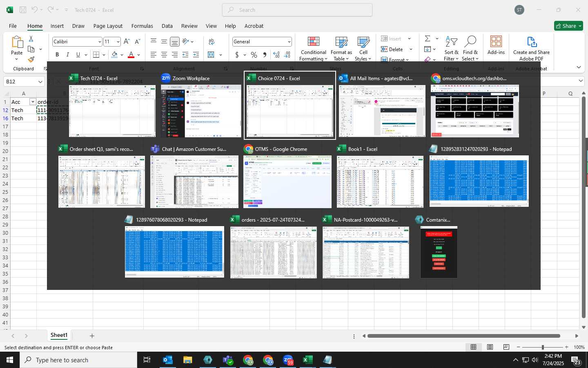Image resolution: width=588 pixels, height=368 pixels.
Task: Click Create and Share Adobe PDF
Action: click(x=531, y=49)
